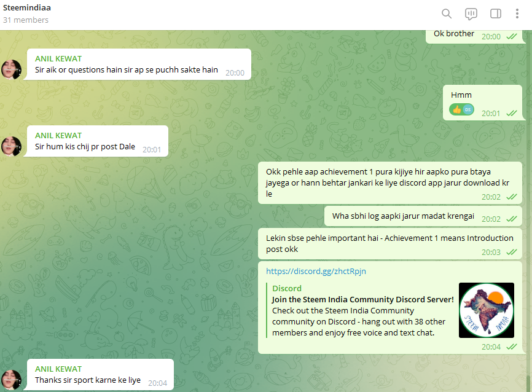This screenshot has width=532, height=392.
Task: Click the read double-check on Hmm message
Action: [x=512, y=113]
